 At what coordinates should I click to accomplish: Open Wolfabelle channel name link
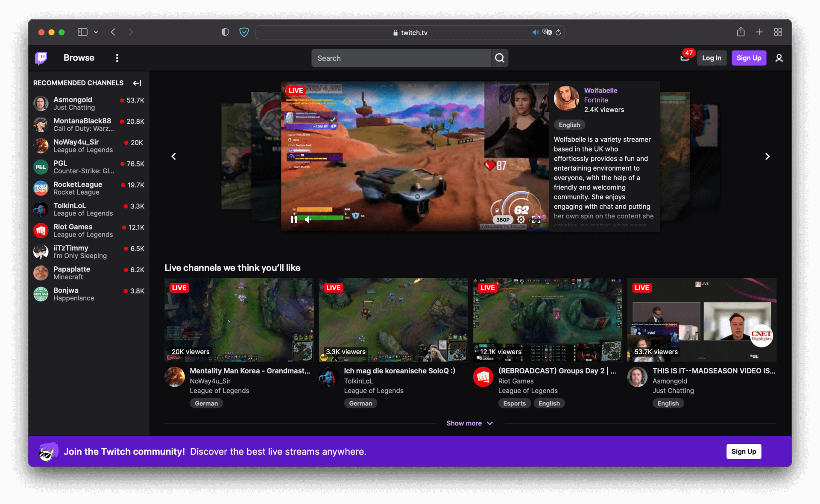600,90
